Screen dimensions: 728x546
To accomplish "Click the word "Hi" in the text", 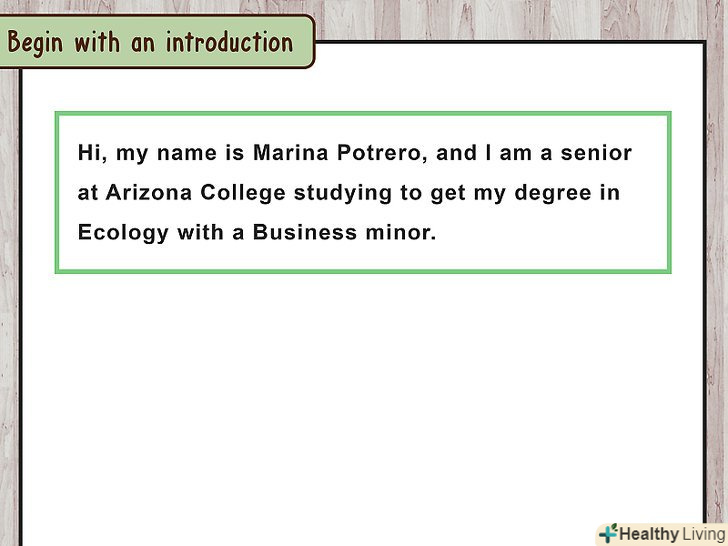I will pos(90,154).
